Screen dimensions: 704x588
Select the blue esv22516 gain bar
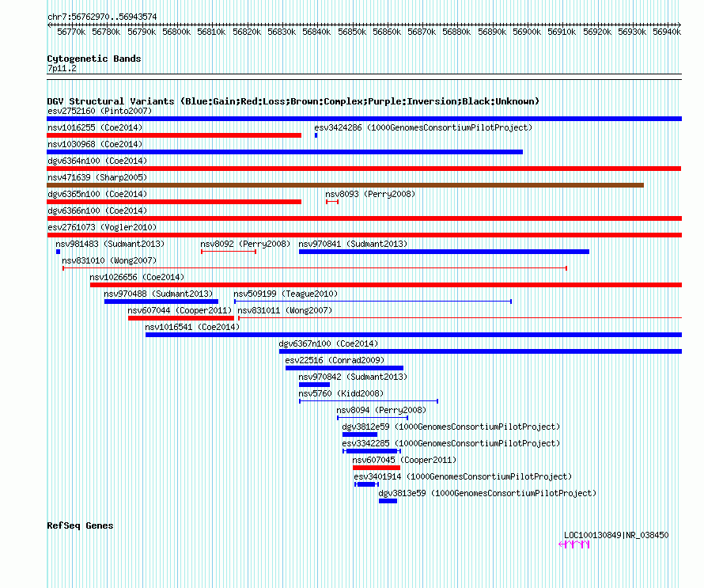point(344,368)
